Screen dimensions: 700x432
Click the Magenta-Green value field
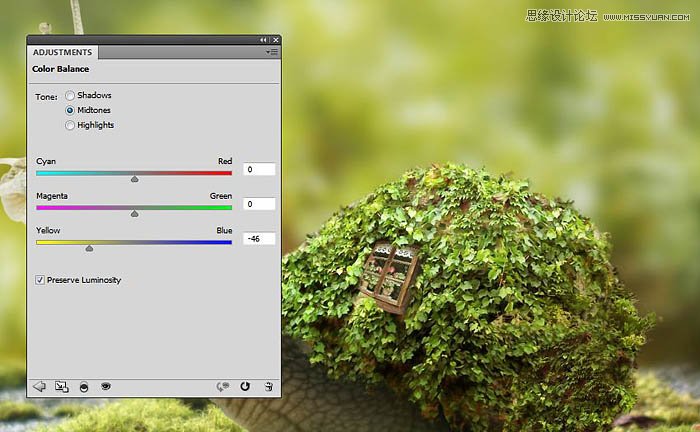pyautogui.click(x=259, y=204)
